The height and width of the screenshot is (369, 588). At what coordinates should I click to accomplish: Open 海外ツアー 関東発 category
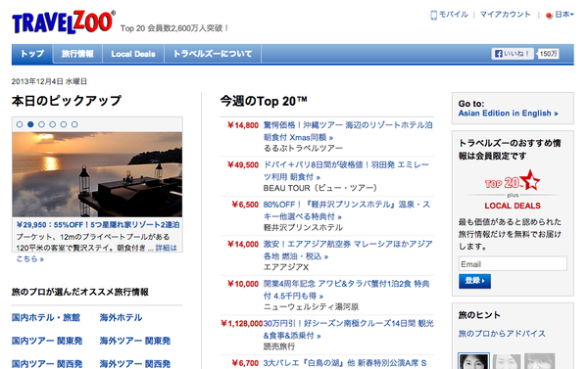point(135,341)
